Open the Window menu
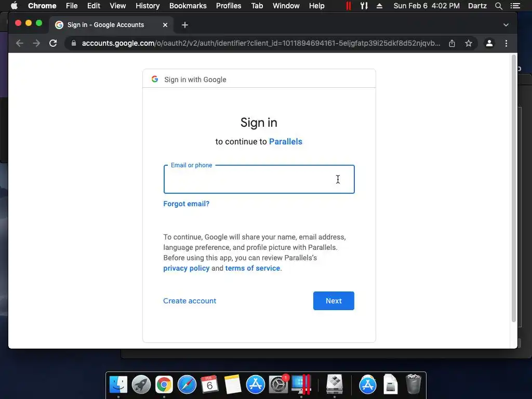 click(x=286, y=6)
